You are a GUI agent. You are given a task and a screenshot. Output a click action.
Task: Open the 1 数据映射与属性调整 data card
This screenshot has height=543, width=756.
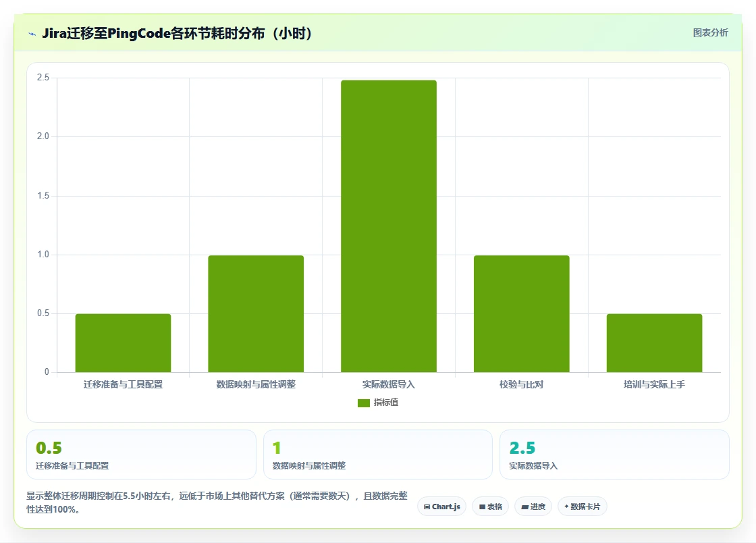pyautogui.click(x=377, y=455)
